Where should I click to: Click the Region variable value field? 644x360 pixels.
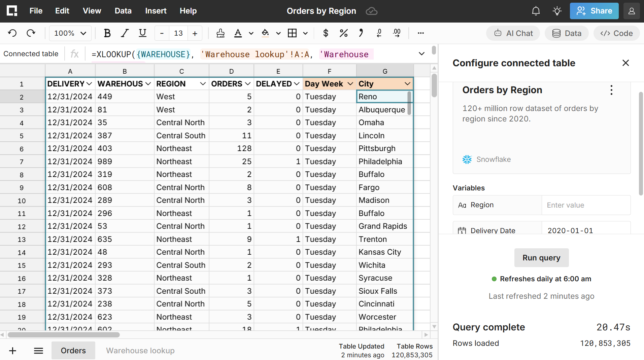[586, 205]
